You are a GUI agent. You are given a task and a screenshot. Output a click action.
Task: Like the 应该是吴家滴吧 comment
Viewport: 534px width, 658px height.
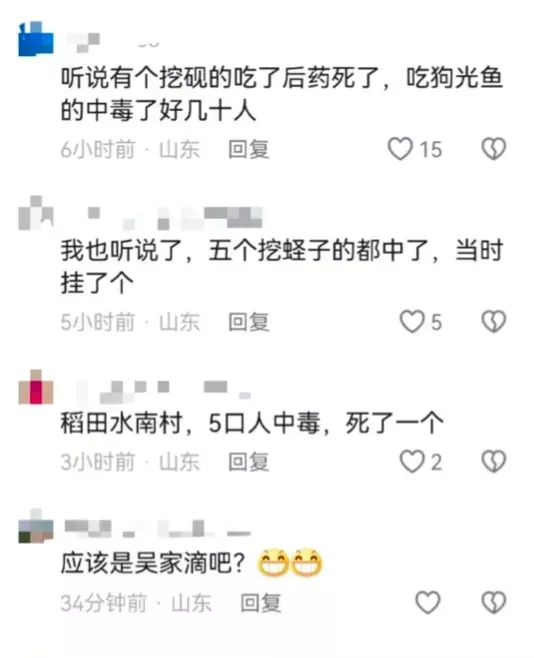pos(427,602)
